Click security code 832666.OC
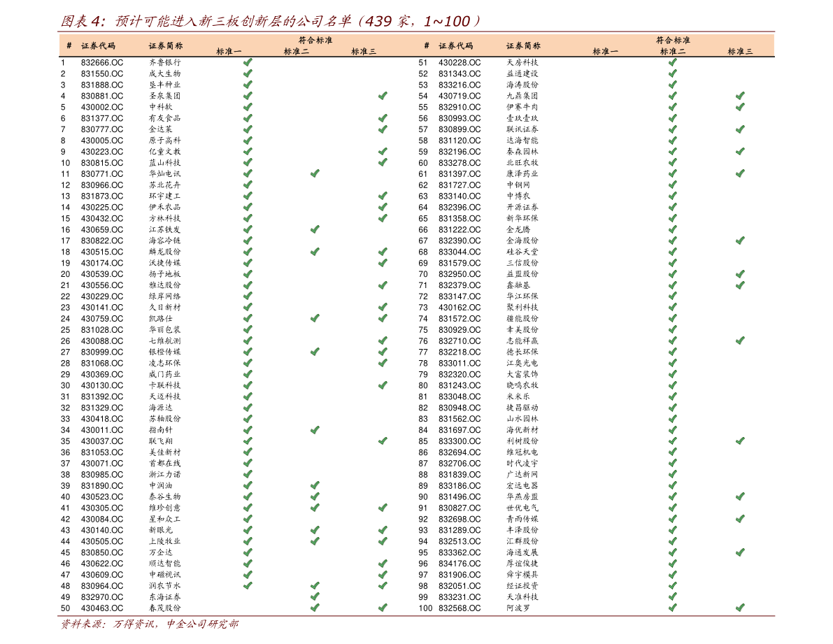 (x=101, y=62)
